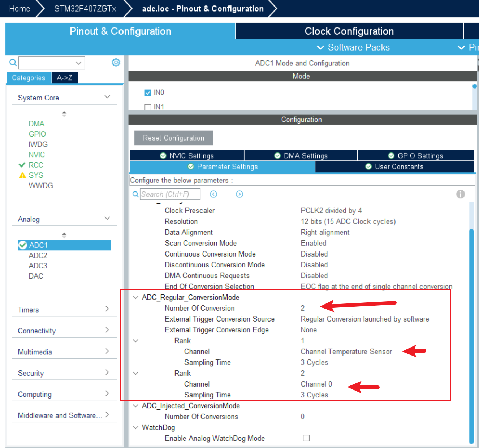
Task: Click the magnifier icon beside the category search box
Action: coord(13,63)
